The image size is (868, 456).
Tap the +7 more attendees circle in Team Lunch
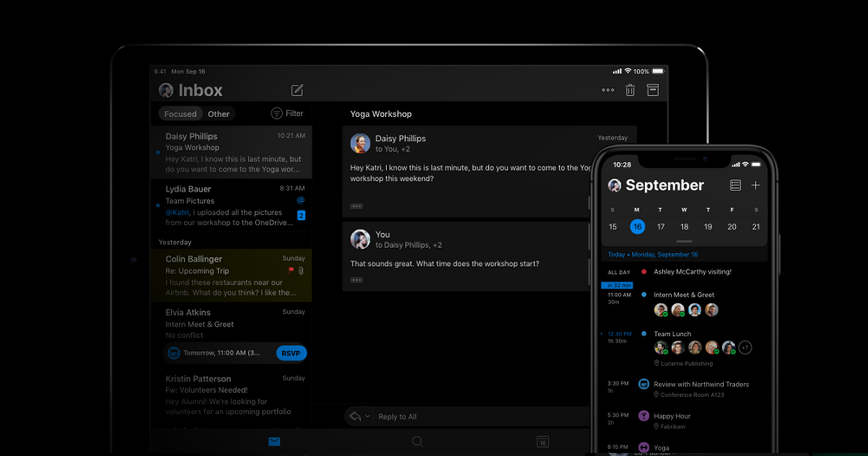tap(745, 347)
